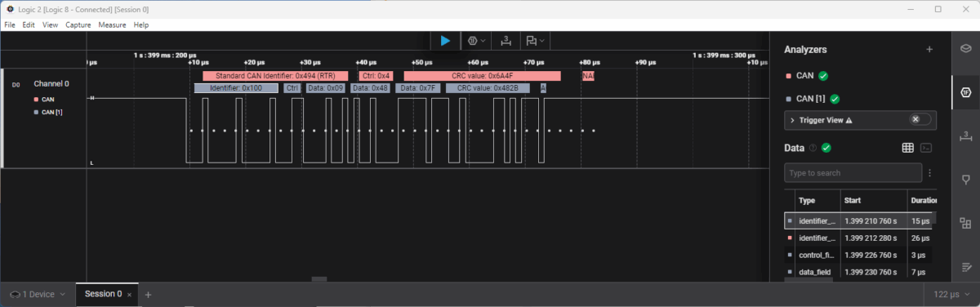Open the Measurements sidebar icon

966,135
